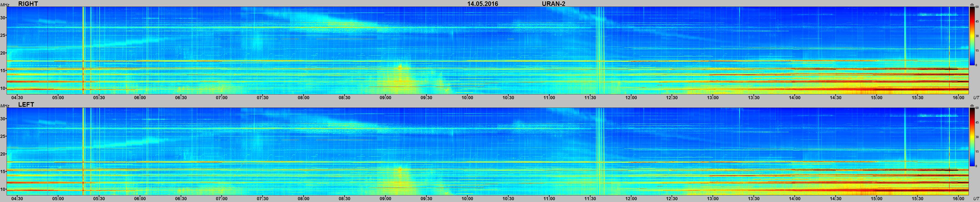Click the 20 MHz tick of RIGHT panel
The width and height of the screenshot is (980, 202).
tap(3, 53)
